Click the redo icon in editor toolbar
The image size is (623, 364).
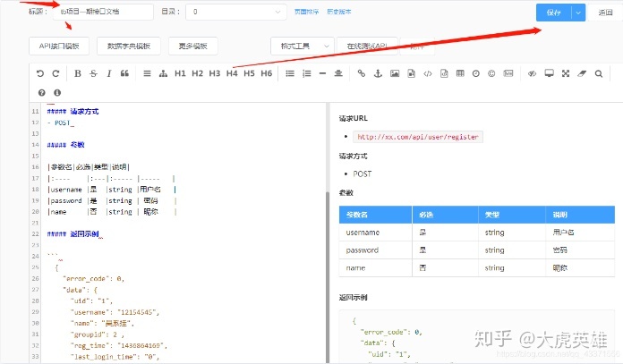tap(55, 73)
